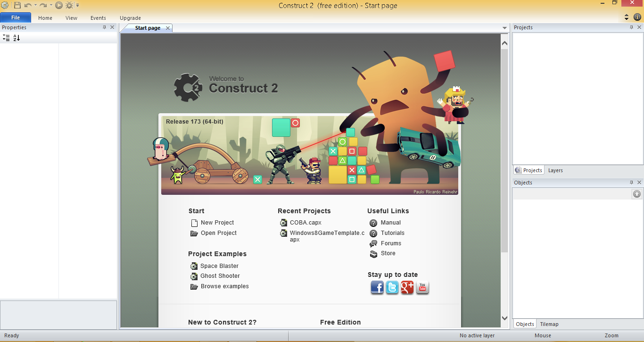Close the Projects panel

point(639,27)
